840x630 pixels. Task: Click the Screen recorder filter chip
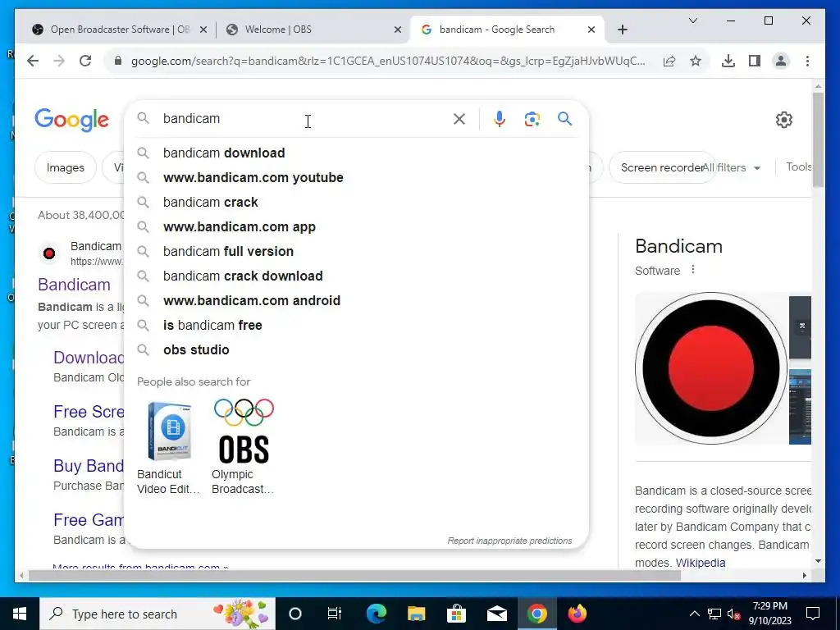coord(662,167)
